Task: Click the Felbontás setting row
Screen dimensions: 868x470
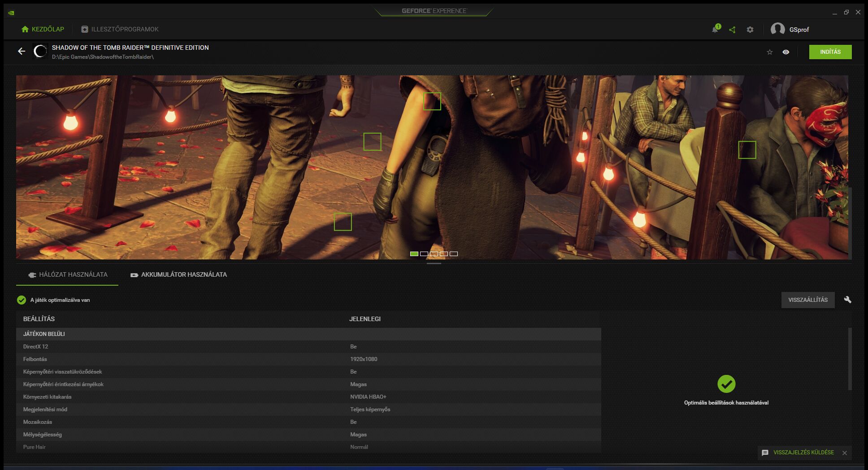Action: (x=308, y=359)
